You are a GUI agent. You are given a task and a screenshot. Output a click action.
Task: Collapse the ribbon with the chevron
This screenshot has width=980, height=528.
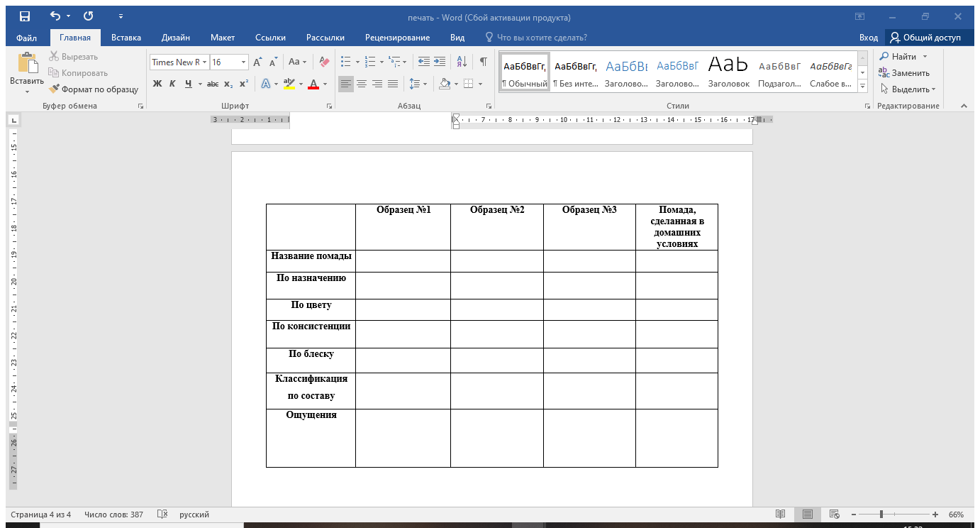click(964, 106)
